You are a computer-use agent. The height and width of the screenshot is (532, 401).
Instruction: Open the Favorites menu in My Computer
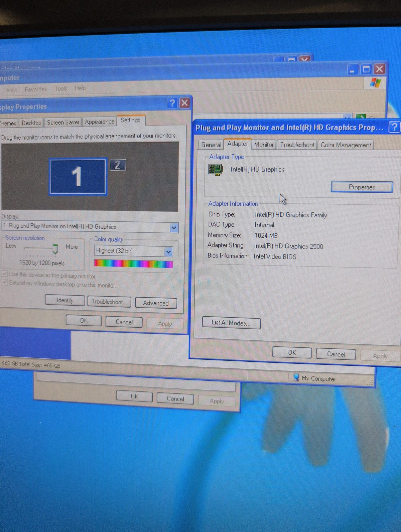point(36,90)
